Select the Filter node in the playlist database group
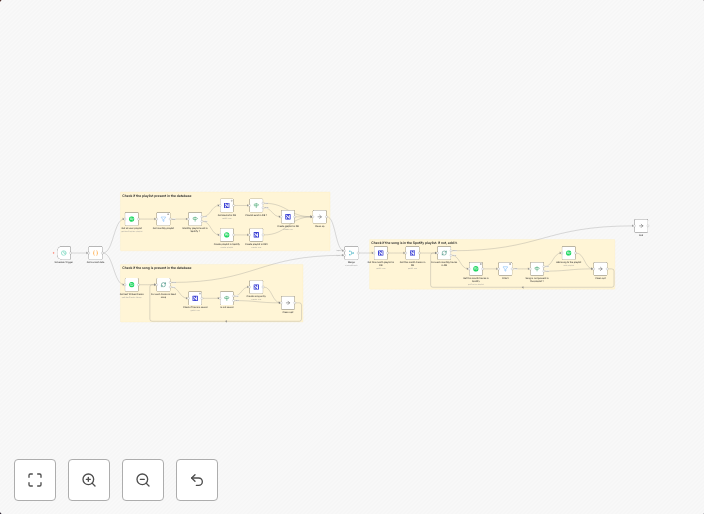Screen dimensions: 704x514 (163, 219)
